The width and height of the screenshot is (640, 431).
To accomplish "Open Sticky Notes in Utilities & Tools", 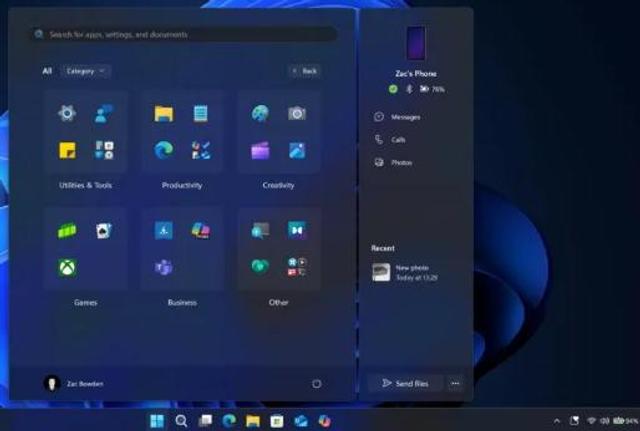I will click(x=67, y=150).
